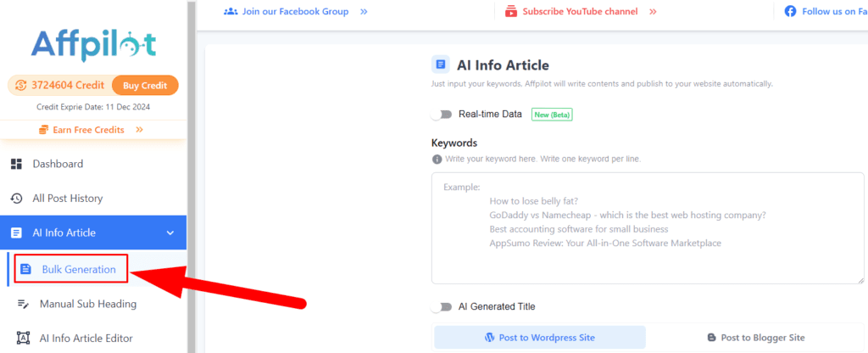Click the Bulk Generation document icon
This screenshot has width=868, height=353.
[25, 270]
